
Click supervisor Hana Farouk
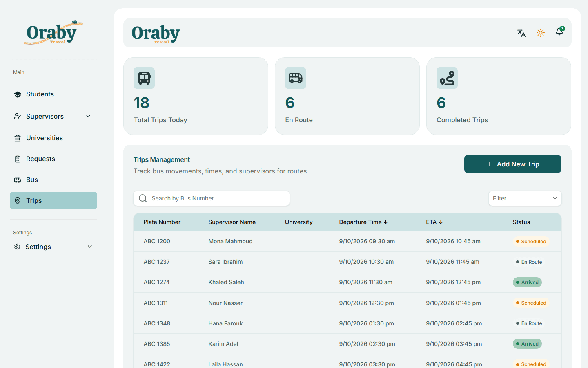click(225, 323)
